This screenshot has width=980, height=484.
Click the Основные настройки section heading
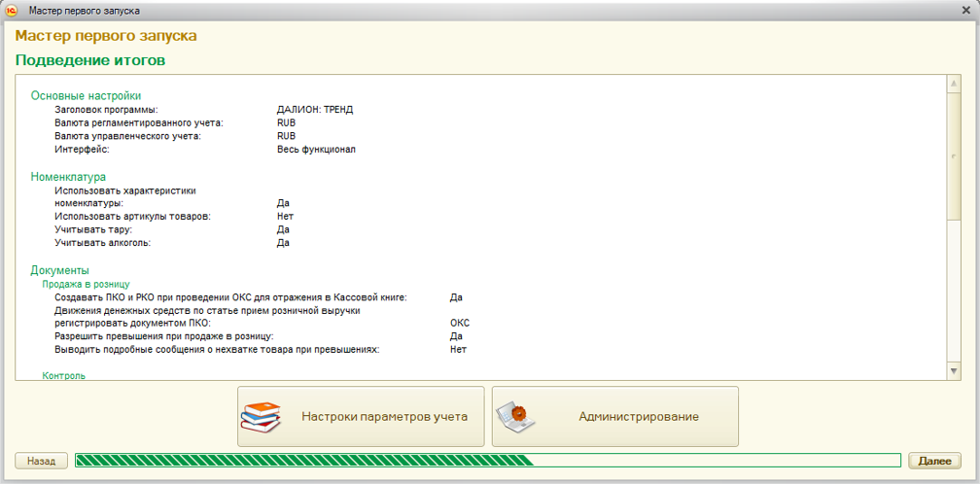[x=86, y=95]
